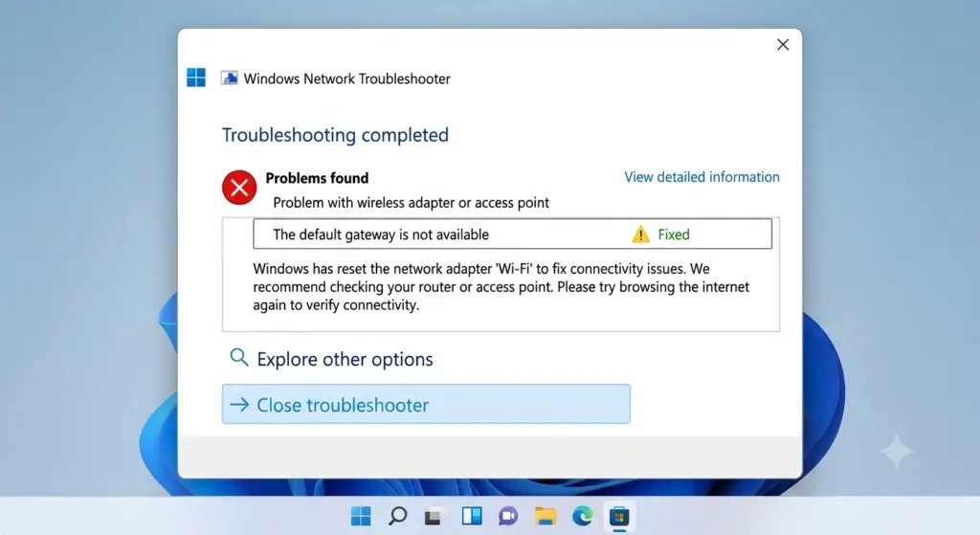Select 'The default gateway is not available' row
The height and width of the screenshot is (535, 980).
click(x=513, y=234)
